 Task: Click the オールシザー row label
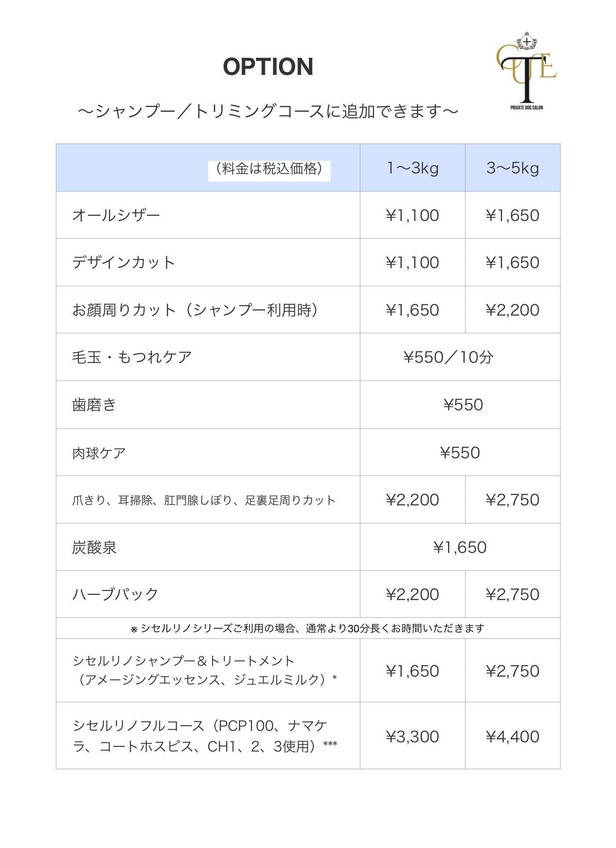pos(116,215)
